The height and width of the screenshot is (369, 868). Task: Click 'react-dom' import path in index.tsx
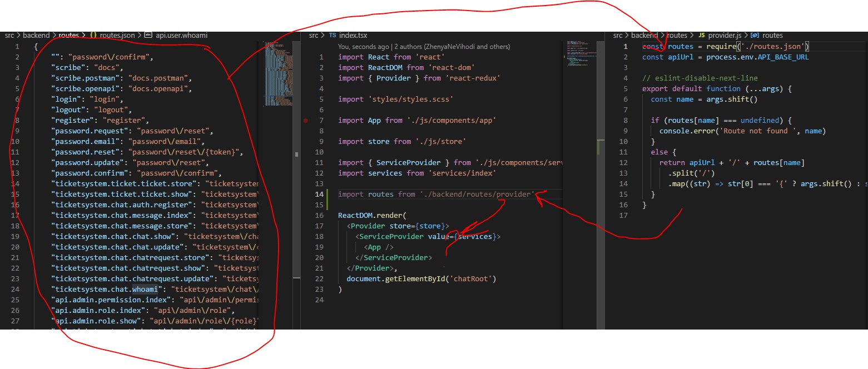452,68
